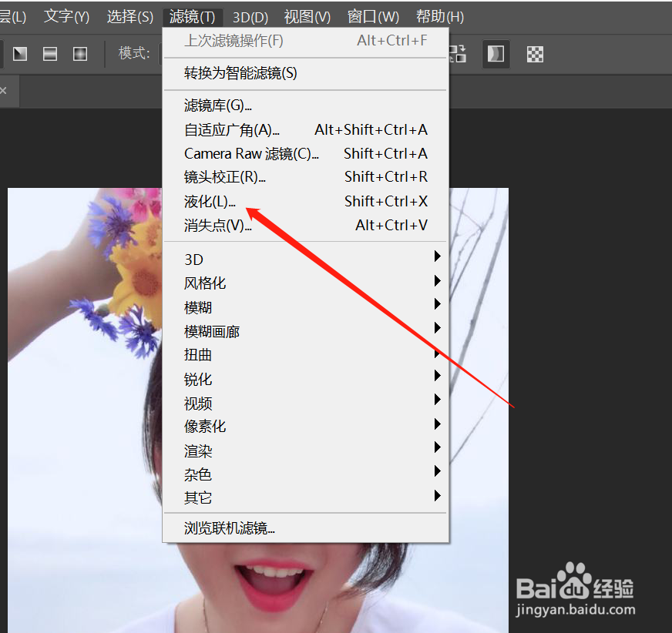Choose 转换为智能滤镜(S)
Screen dimensions: 672x633
click(x=306, y=73)
